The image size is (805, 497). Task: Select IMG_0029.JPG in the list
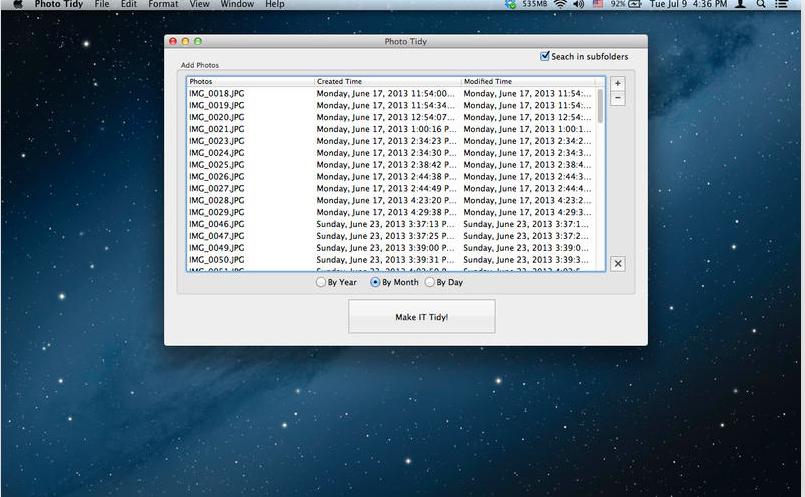coord(217,212)
